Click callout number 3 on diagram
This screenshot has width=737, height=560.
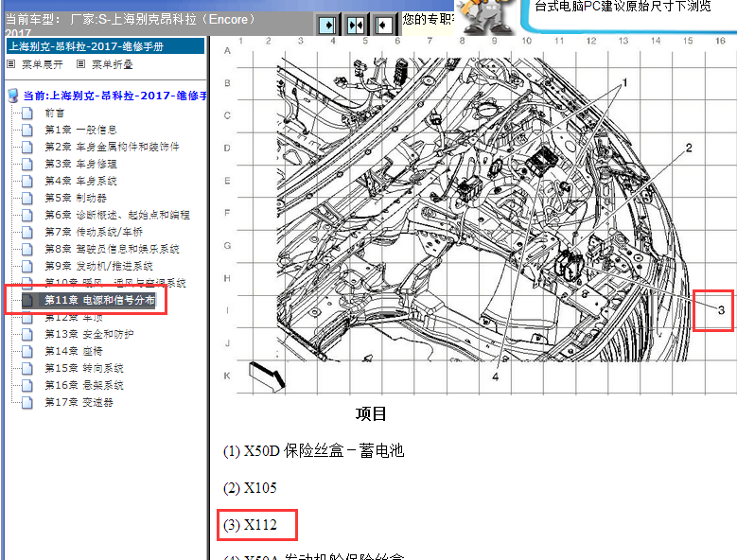(721, 310)
